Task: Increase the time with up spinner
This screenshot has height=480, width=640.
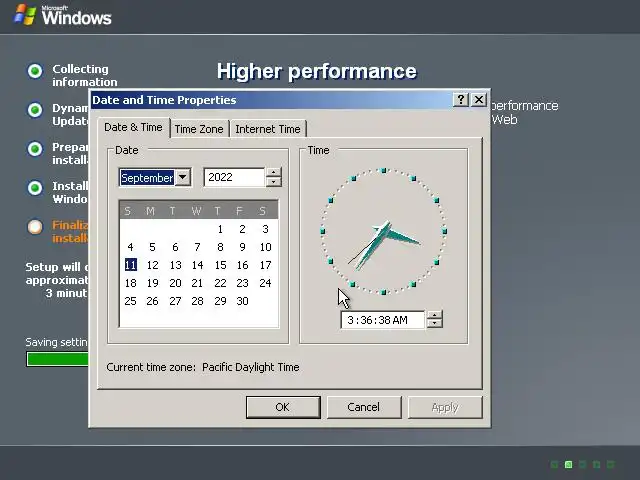Action: pyautogui.click(x=434, y=315)
